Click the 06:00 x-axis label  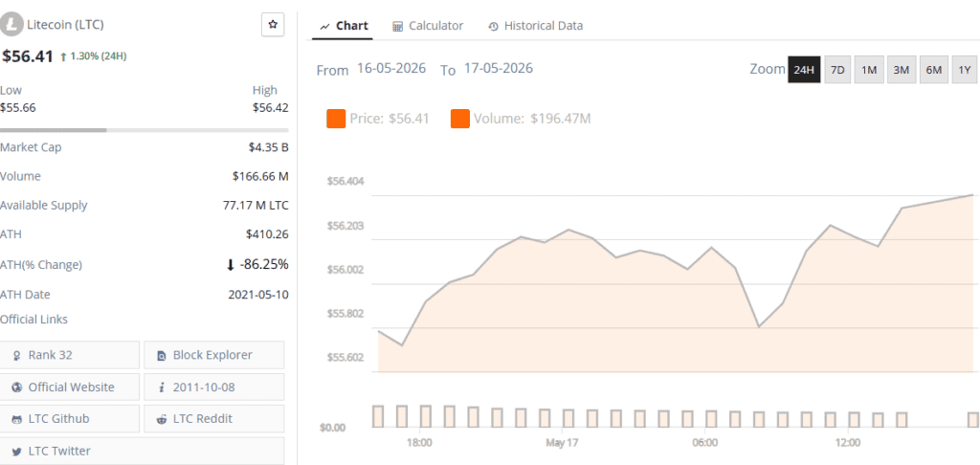(705, 443)
